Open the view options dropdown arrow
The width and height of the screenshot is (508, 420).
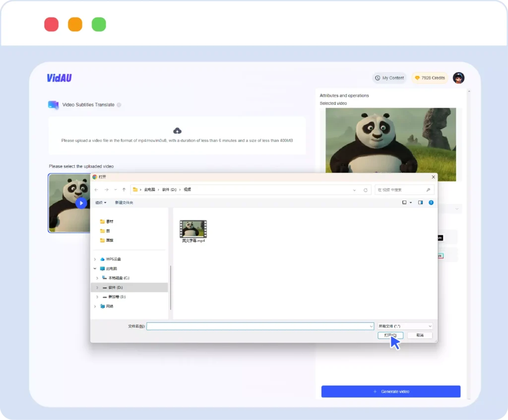click(411, 203)
